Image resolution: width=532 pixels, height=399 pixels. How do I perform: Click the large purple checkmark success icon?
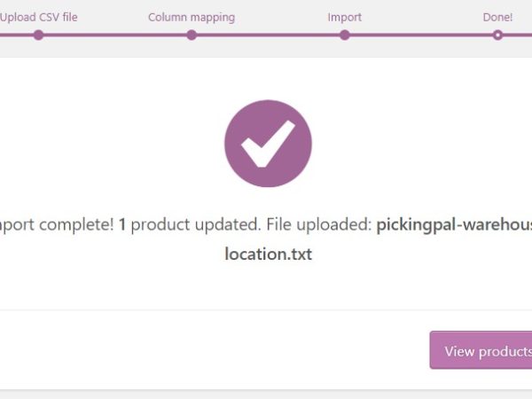point(268,144)
